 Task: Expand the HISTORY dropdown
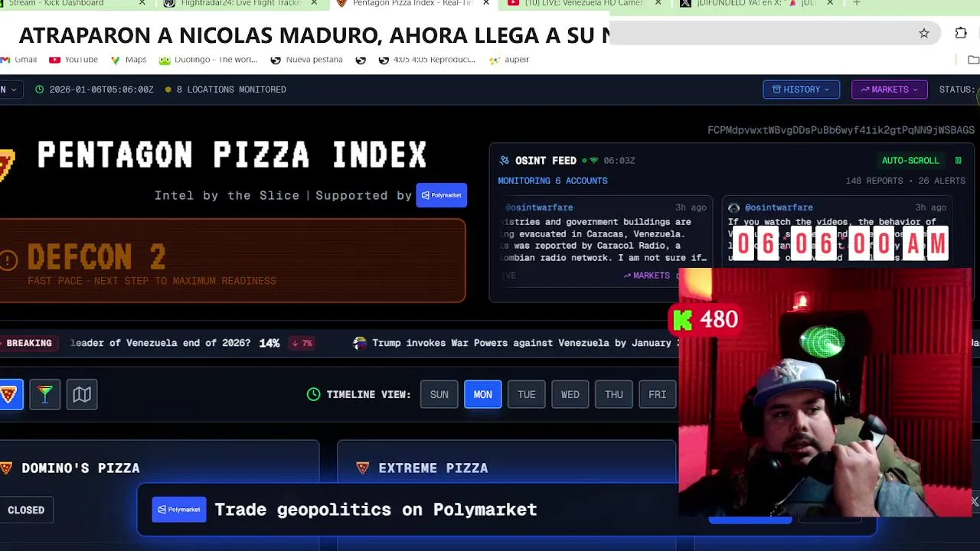(x=801, y=90)
